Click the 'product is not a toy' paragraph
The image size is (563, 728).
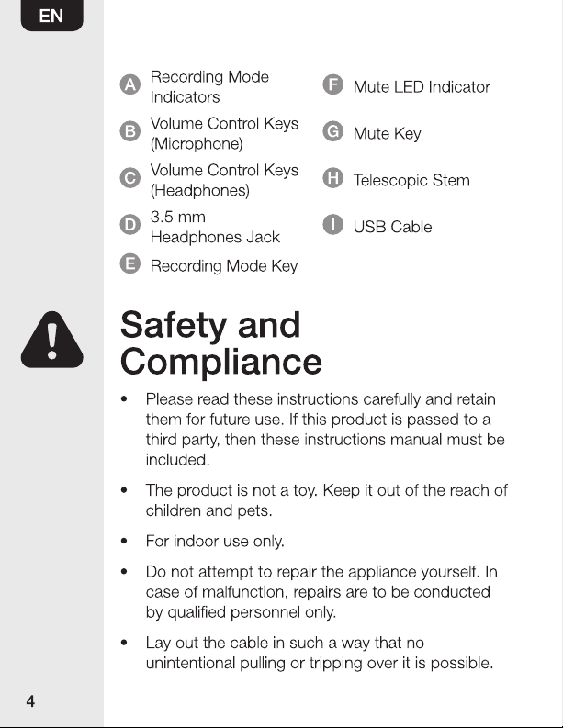(327, 500)
